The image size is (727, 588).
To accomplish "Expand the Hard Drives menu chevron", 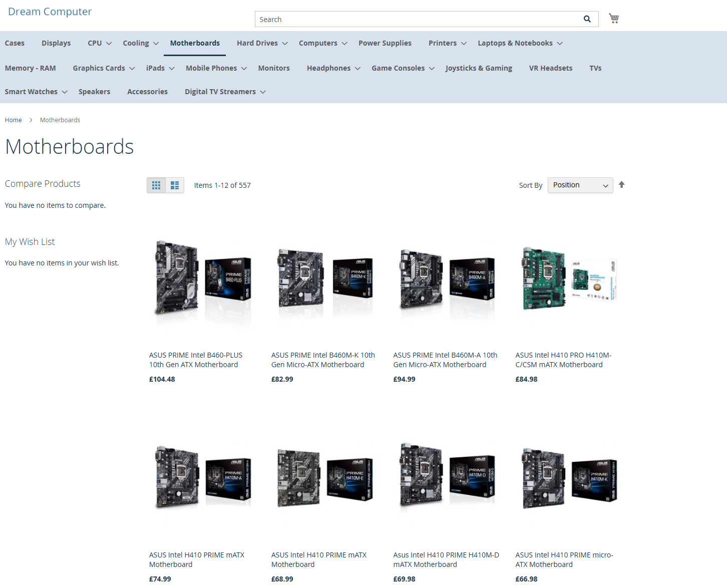I will point(285,44).
